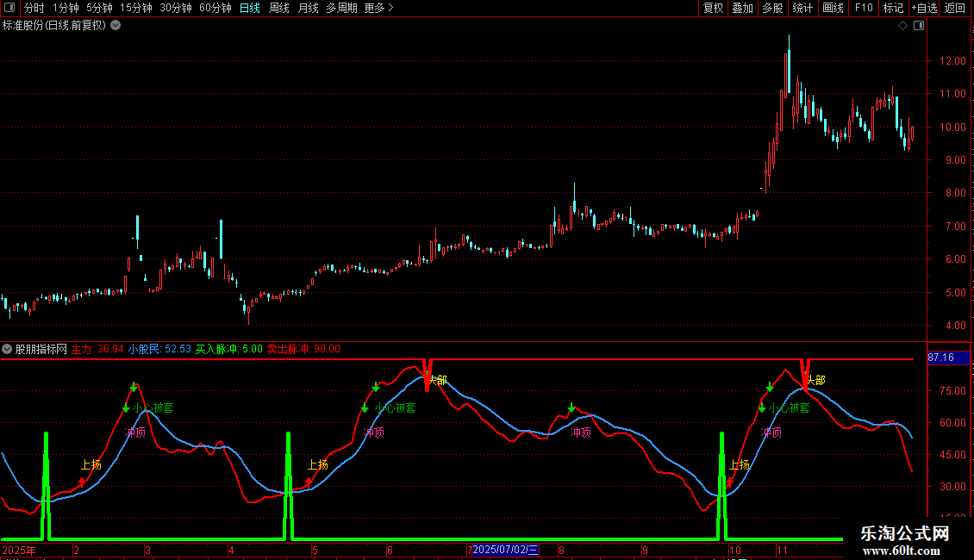
Task: Toggle the side panel icon at main chart top-right
Action: [919, 26]
